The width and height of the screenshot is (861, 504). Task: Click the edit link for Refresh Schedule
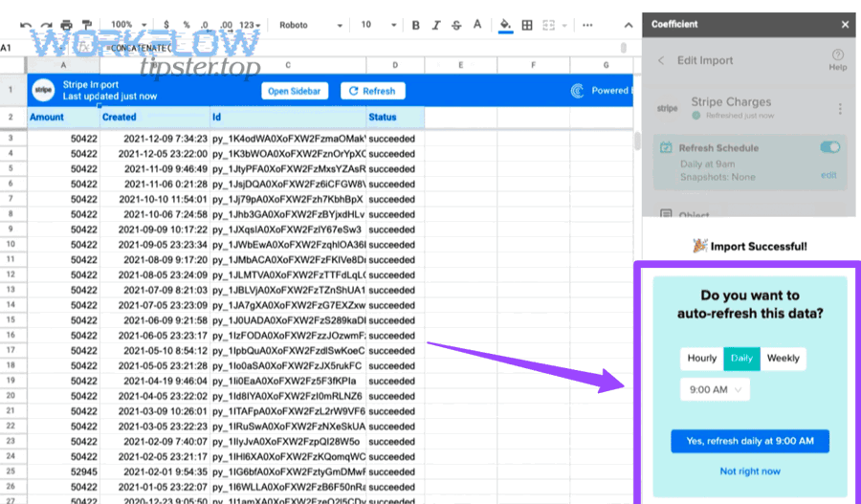tap(828, 175)
